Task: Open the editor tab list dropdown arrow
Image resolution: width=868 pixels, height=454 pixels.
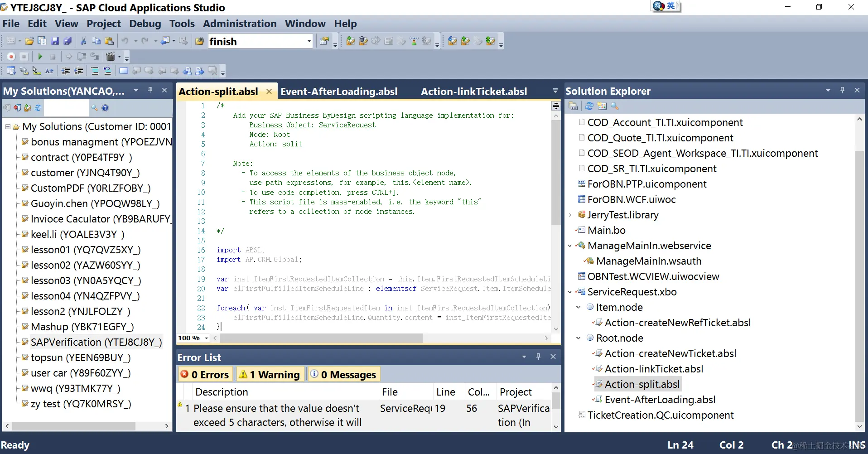Action: 555,91
